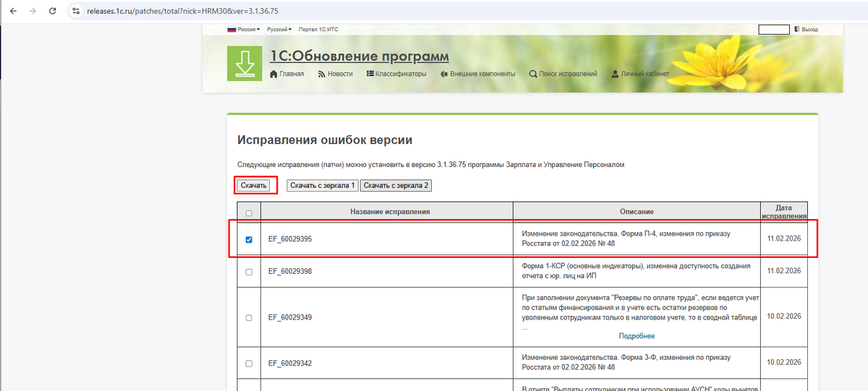Select patch name EF_60029398

coord(290,272)
